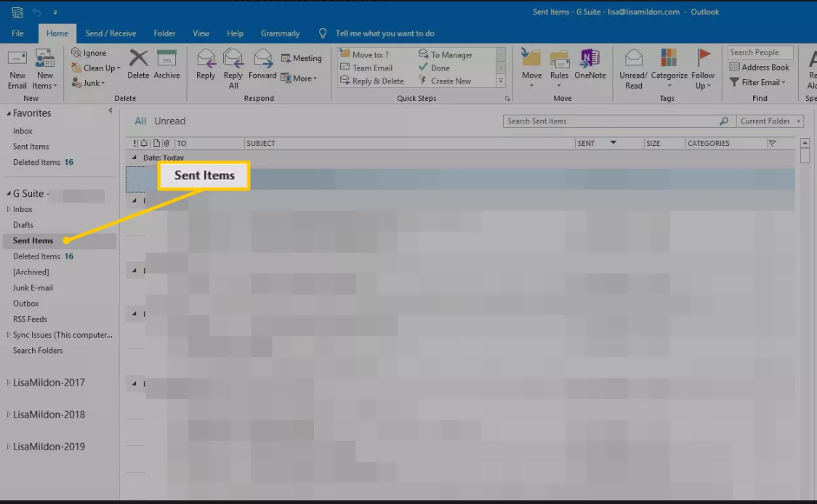The image size is (817, 504).
Task: Open the Current Folder search scope dropdown
Action: pyautogui.click(x=770, y=121)
